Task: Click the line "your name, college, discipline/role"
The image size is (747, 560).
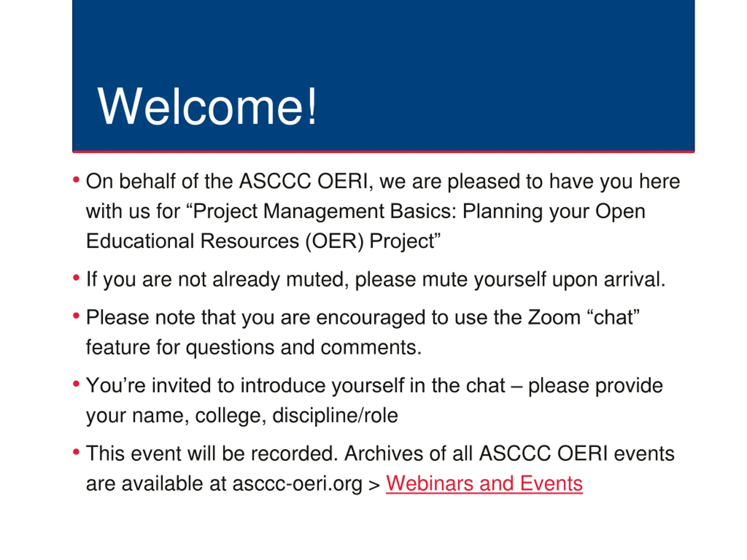Action: [242, 416]
